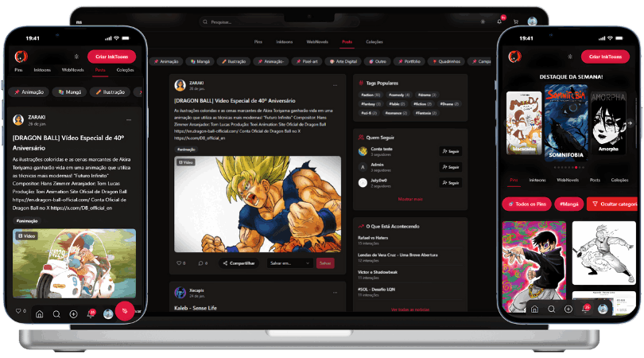Focus the Pesquisar search field on laptop
Image resolution: width=644 pixels, height=358 pixels.
pyautogui.click(x=279, y=21)
